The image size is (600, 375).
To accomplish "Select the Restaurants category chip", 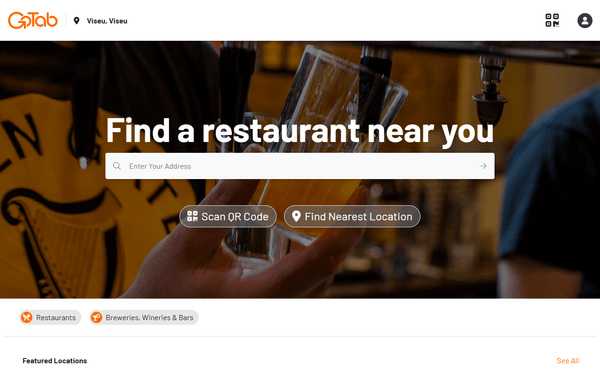I will click(50, 317).
